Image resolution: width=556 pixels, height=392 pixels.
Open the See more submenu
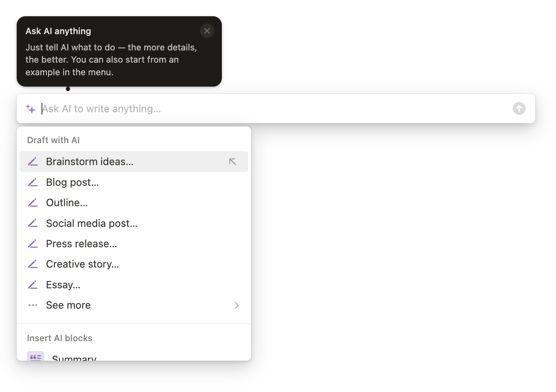[x=134, y=305]
